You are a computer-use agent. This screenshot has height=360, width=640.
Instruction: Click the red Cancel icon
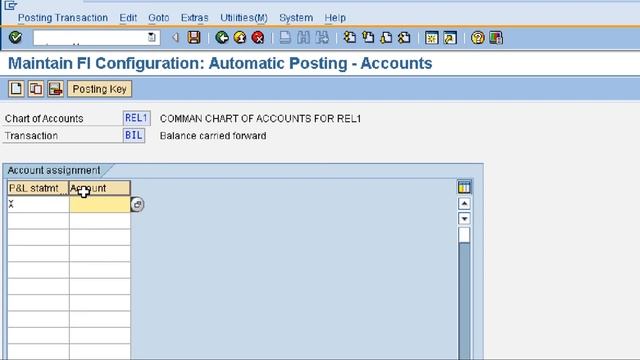pos(258,38)
